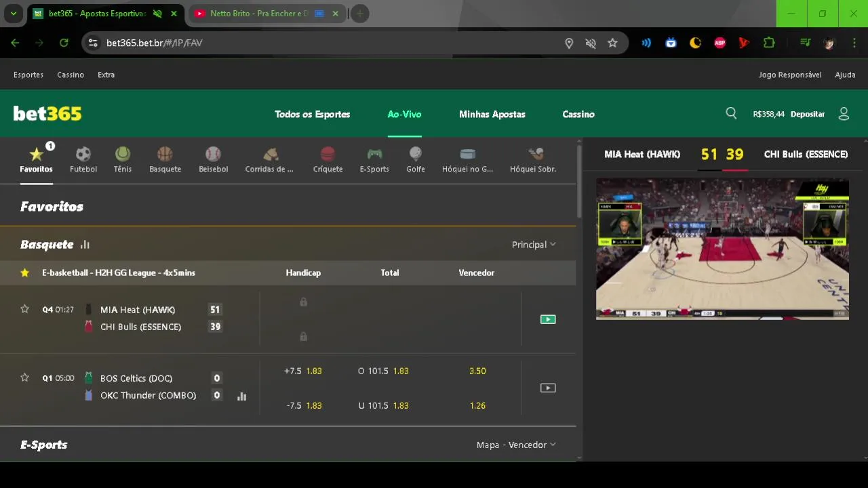Viewport: 868px width, 488px height.
Task: Open the Todos os Esportes tab
Action: pos(313,114)
